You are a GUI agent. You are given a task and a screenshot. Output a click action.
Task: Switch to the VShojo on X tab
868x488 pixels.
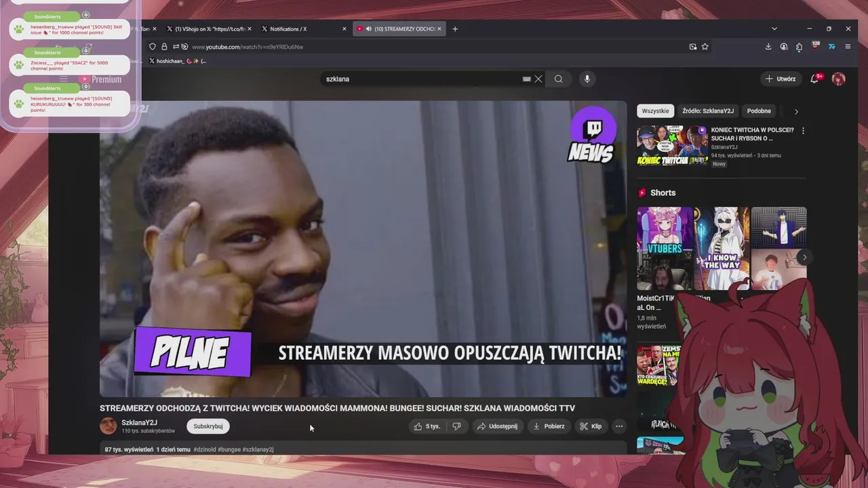point(209,29)
